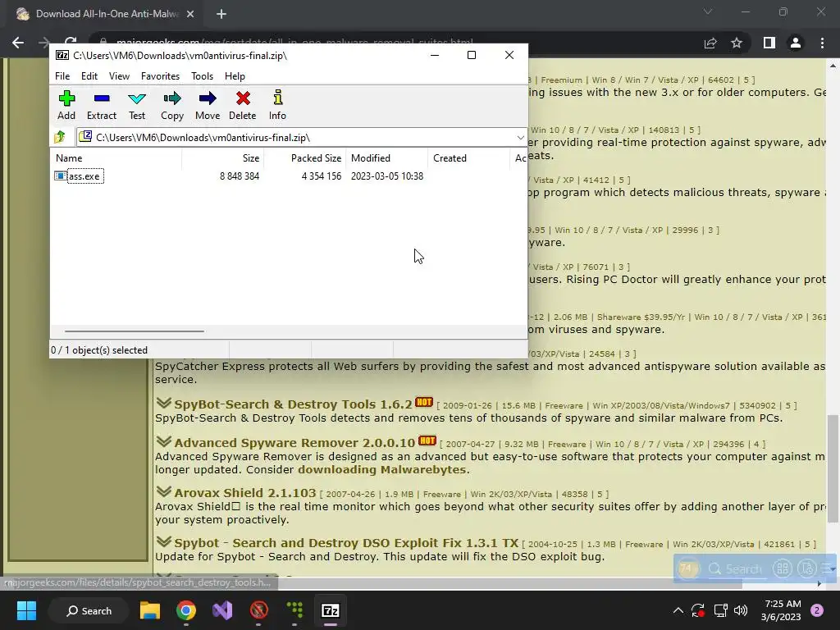Viewport: 840px width, 630px height.
Task: Go up one folder level icon
Action: (x=60, y=137)
